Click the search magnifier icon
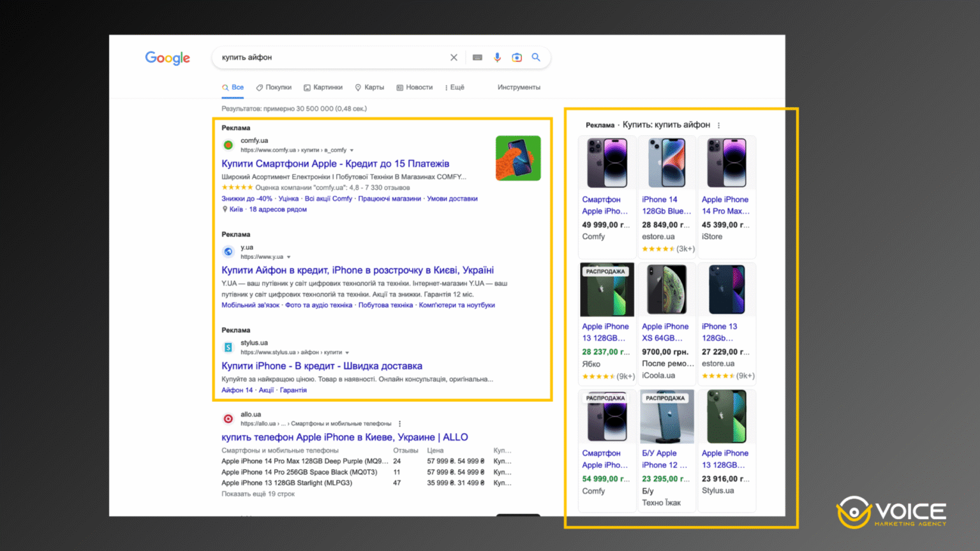Screen dimensions: 980x551 pos(536,57)
